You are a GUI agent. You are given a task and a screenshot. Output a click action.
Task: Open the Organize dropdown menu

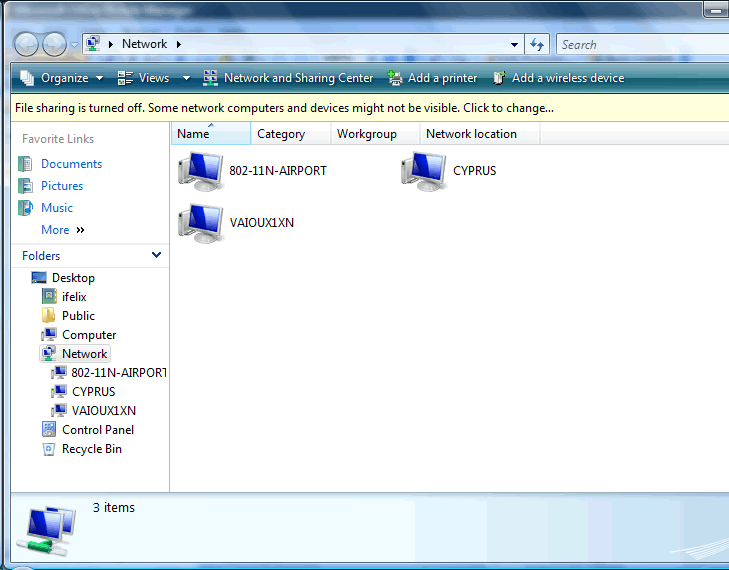pyautogui.click(x=62, y=78)
